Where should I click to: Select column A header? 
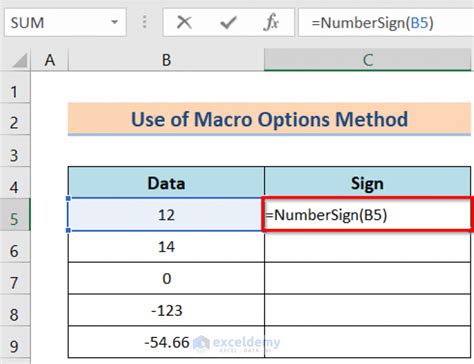50,60
